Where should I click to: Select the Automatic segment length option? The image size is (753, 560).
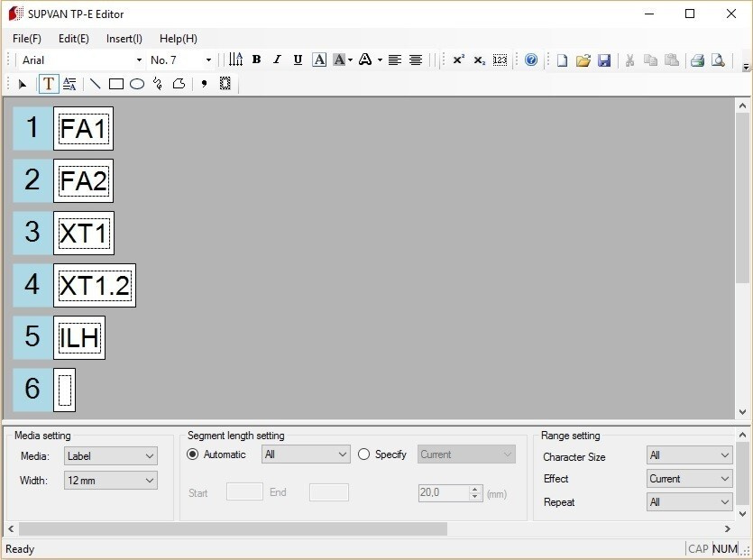193,454
